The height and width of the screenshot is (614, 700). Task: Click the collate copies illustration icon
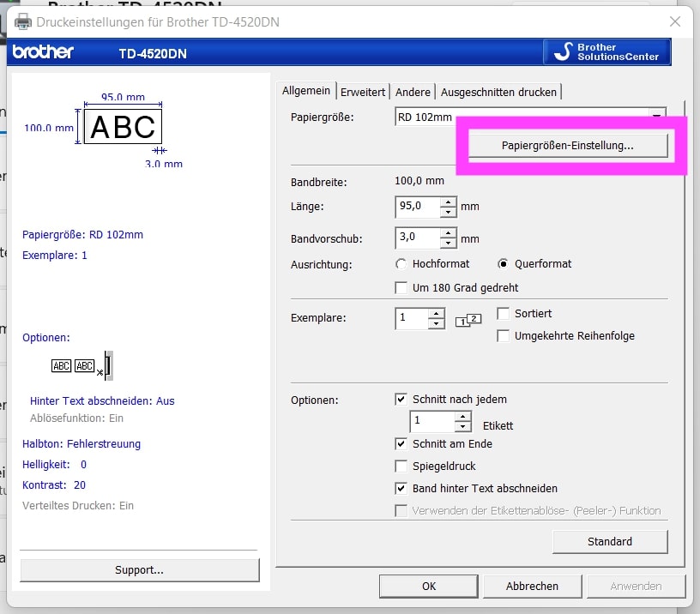click(468, 320)
